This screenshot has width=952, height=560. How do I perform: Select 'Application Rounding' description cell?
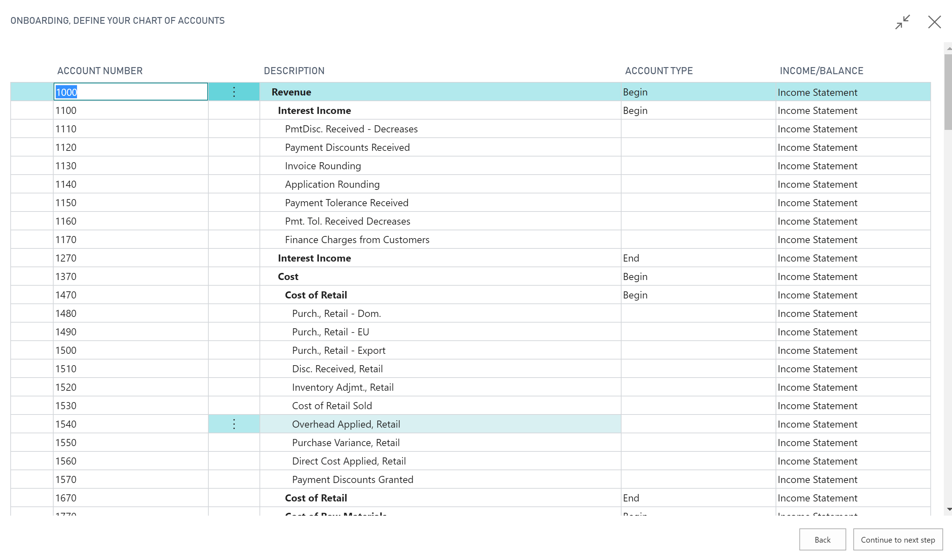[x=441, y=184]
